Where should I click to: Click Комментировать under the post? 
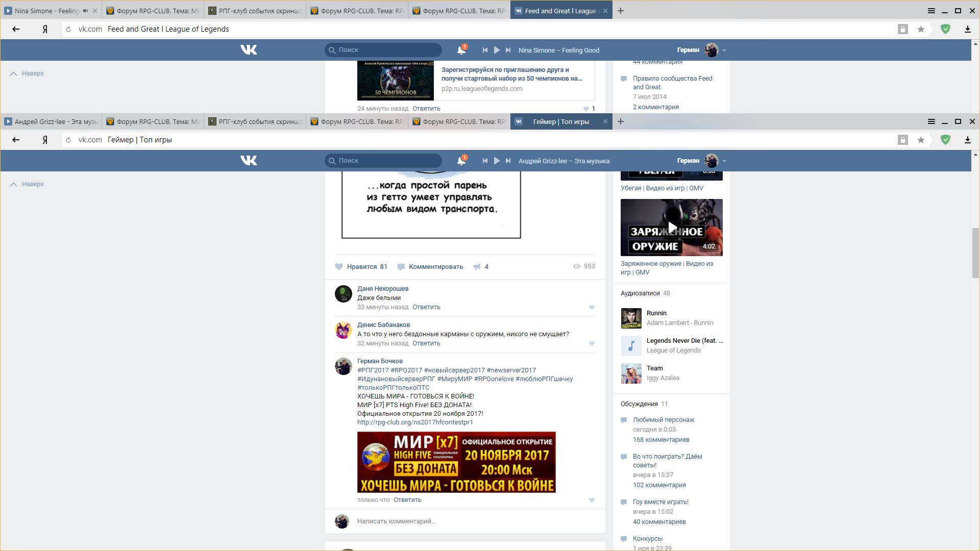tap(430, 266)
